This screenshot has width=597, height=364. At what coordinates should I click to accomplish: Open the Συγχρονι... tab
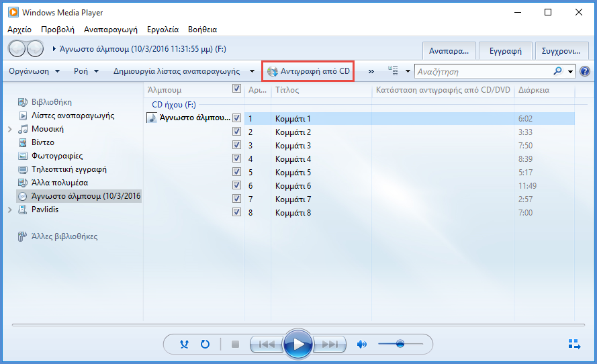[561, 51]
